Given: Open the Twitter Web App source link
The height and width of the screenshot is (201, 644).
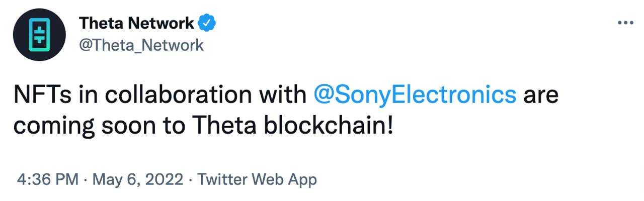Looking at the screenshot, I should (x=257, y=179).
